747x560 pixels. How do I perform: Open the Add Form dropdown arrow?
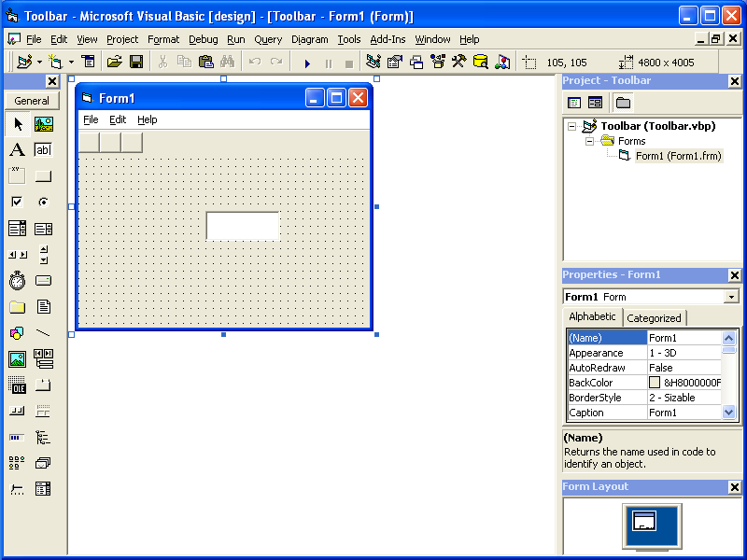71,62
